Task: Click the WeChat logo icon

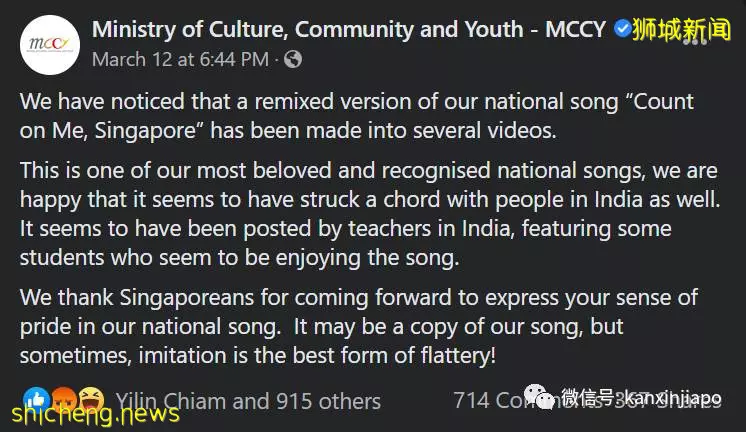Action: click(539, 397)
